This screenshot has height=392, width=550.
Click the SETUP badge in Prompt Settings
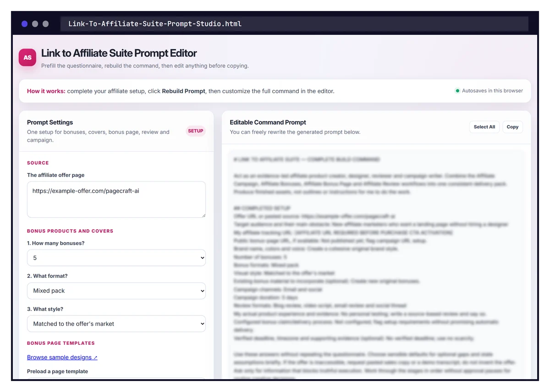196,131
